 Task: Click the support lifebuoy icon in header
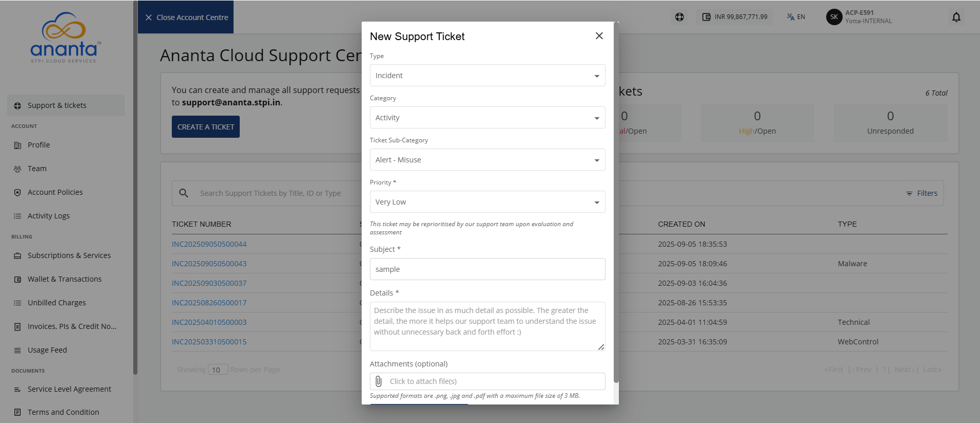tap(680, 17)
